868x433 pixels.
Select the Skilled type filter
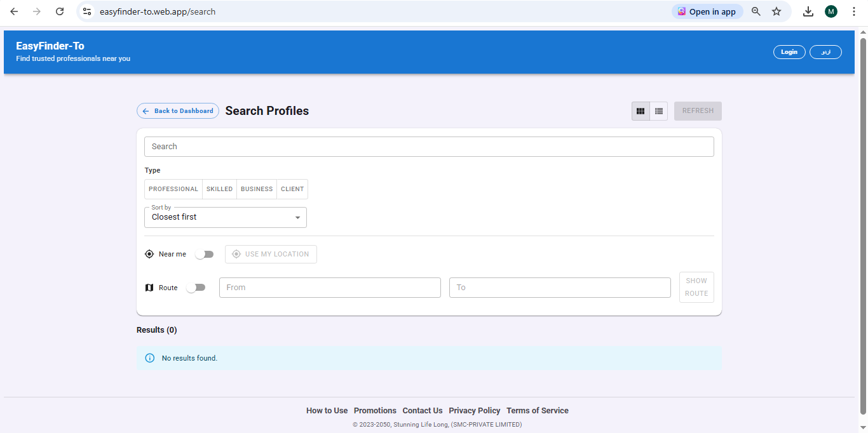point(219,189)
